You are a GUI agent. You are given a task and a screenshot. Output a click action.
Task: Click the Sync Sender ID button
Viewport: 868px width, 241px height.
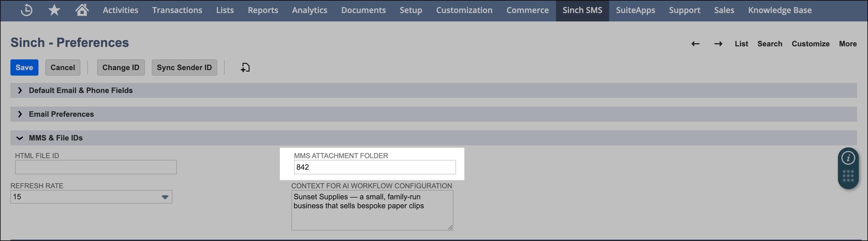point(184,67)
